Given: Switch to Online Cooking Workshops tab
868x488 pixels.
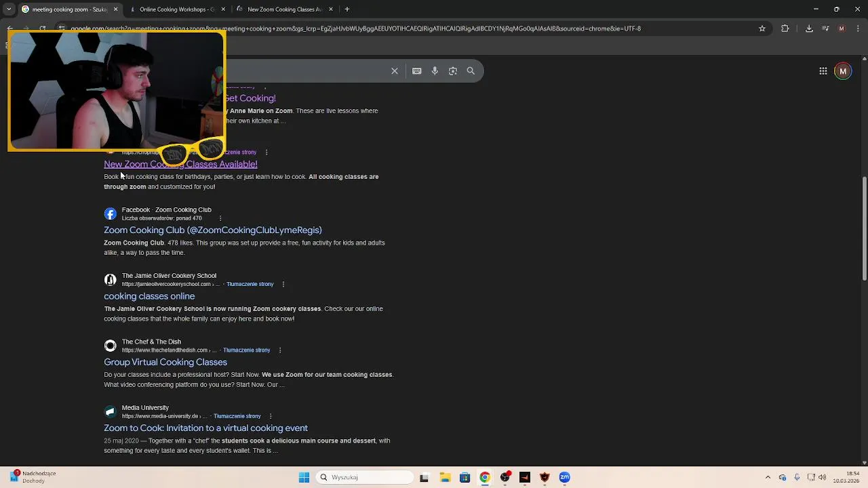Looking at the screenshot, I should pos(177,9).
